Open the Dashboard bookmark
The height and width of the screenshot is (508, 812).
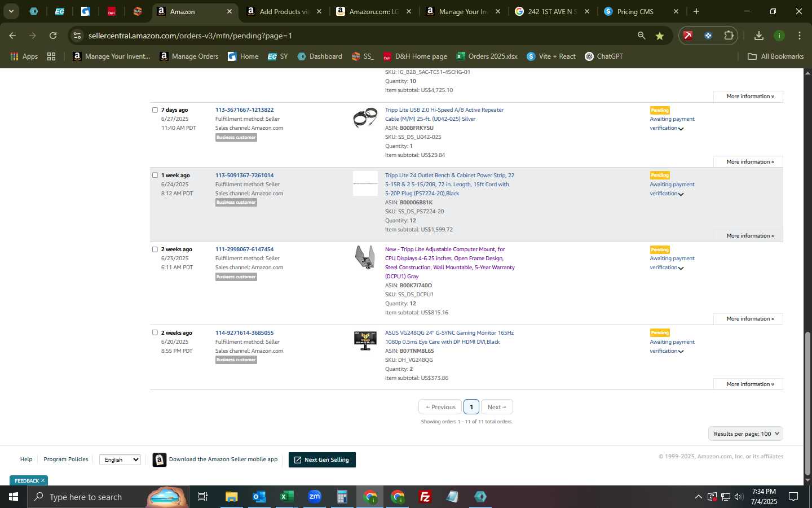pyautogui.click(x=320, y=56)
